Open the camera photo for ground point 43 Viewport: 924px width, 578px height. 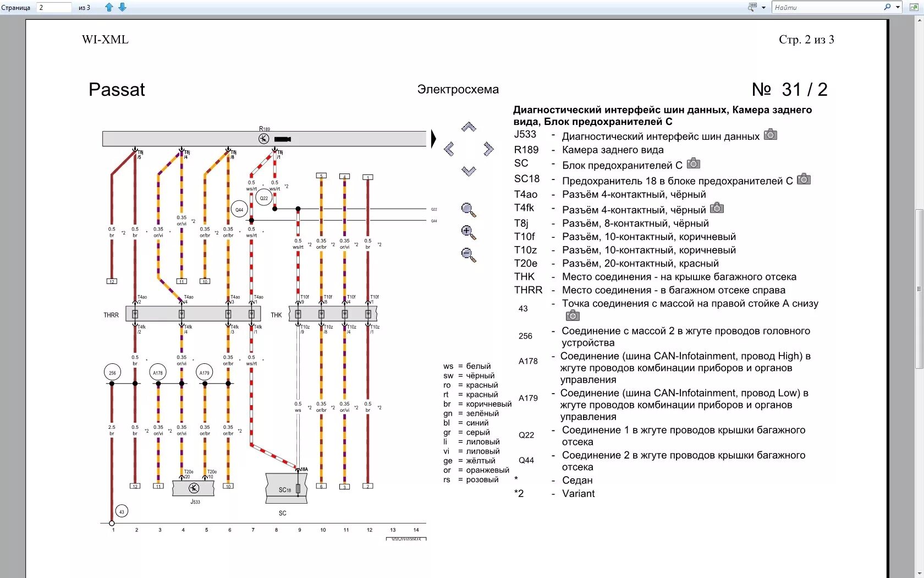point(573,315)
